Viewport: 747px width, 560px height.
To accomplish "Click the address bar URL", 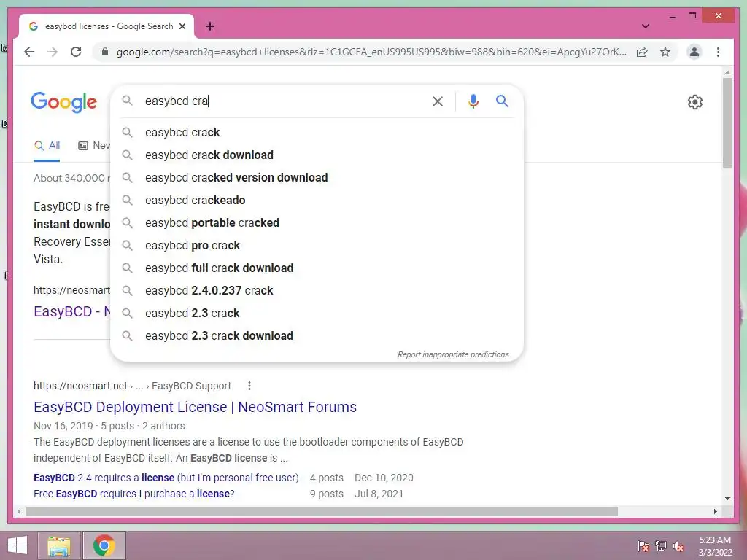I will click(x=371, y=52).
